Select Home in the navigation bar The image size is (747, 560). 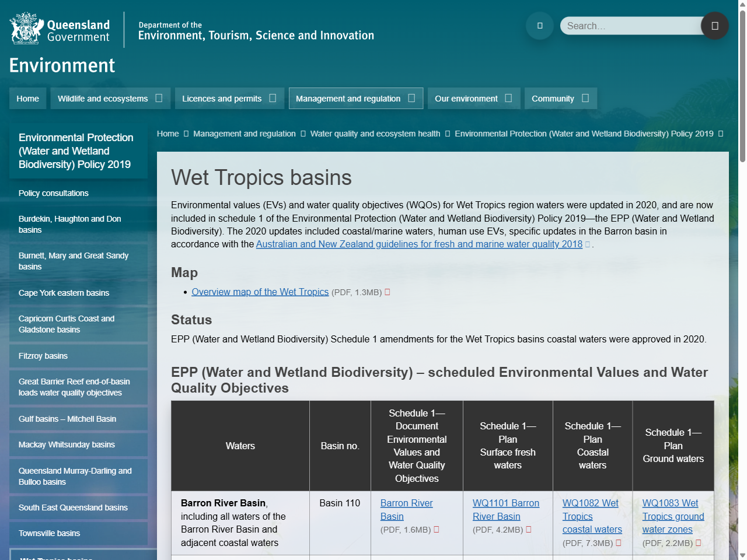pos(27,98)
